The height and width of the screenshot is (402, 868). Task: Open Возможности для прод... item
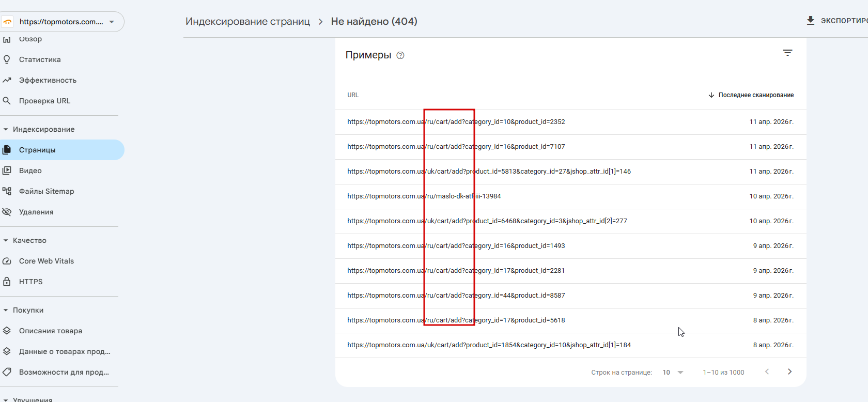point(64,372)
